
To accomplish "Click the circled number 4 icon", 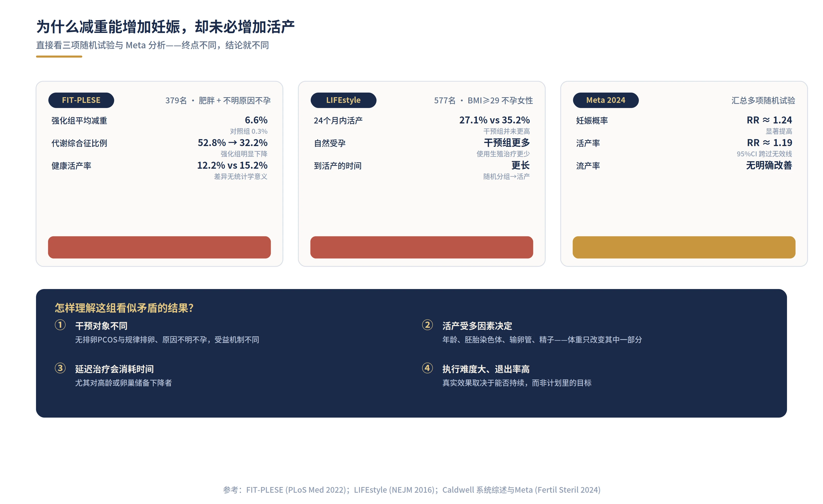I will (x=427, y=368).
